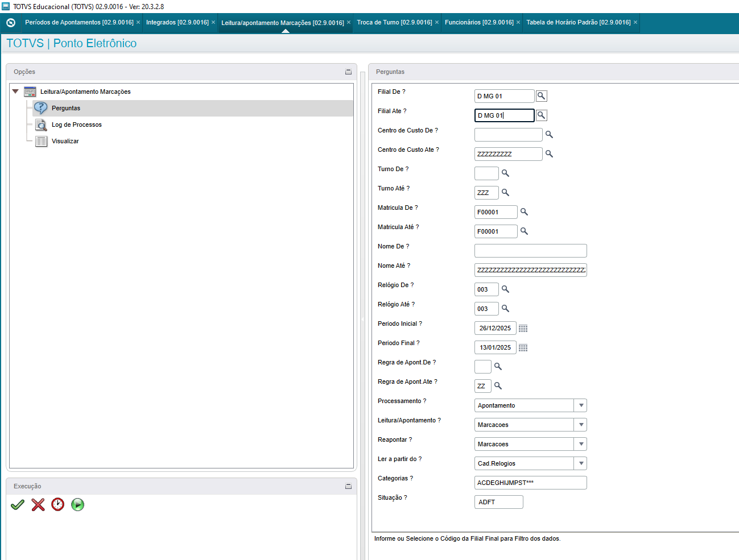Click the Filial De input field
This screenshot has height=560, width=739.
(x=505, y=96)
